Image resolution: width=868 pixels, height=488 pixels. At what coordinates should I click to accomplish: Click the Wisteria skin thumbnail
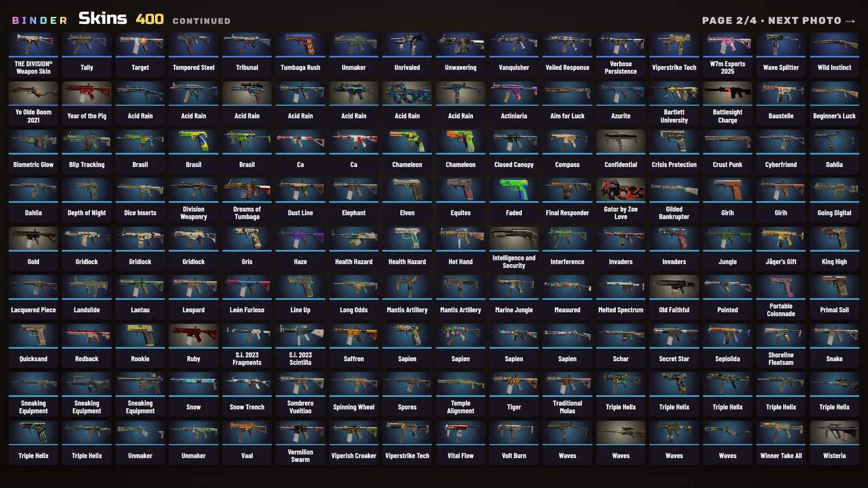pyautogui.click(x=834, y=433)
